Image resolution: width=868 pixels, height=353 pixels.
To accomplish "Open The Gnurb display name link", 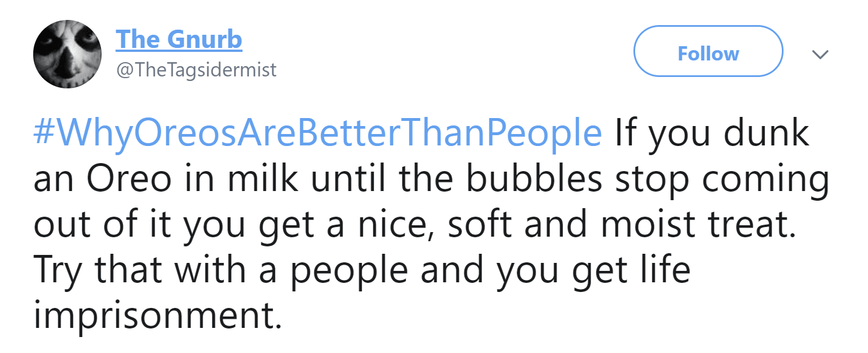I will (179, 39).
